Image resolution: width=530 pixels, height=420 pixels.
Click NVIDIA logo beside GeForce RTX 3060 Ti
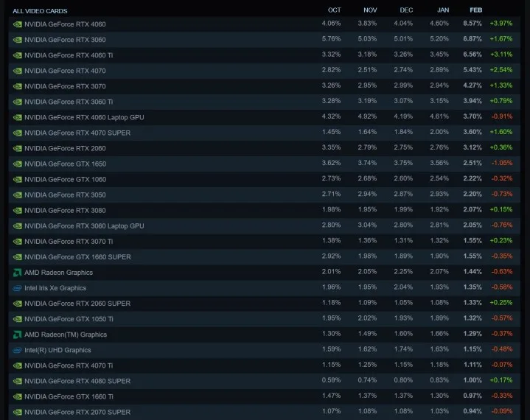pyautogui.click(x=17, y=102)
